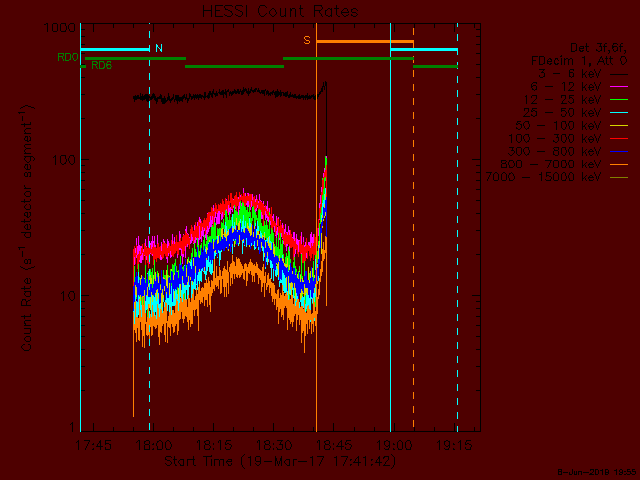The width and height of the screenshot is (640, 480).
Task: Select the 7000 - 15000 keV legend label
Action: pos(543,177)
